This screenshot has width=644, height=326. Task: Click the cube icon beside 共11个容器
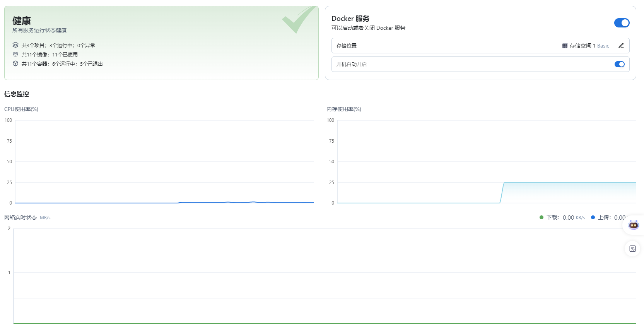(x=15, y=63)
